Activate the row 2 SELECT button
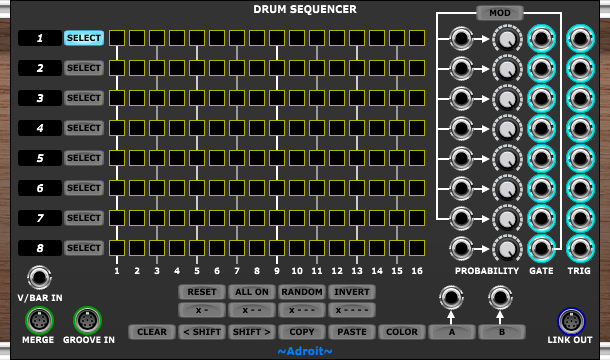610x360 pixels. (84, 68)
